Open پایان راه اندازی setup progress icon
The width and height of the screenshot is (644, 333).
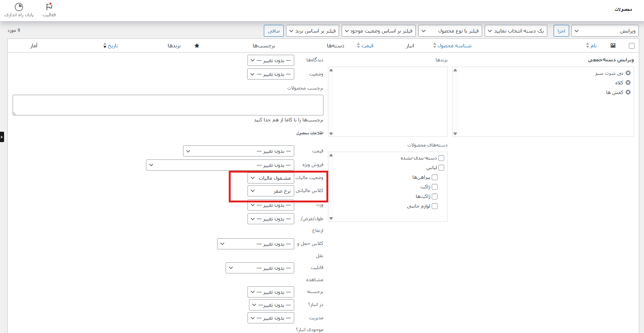tap(19, 10)
